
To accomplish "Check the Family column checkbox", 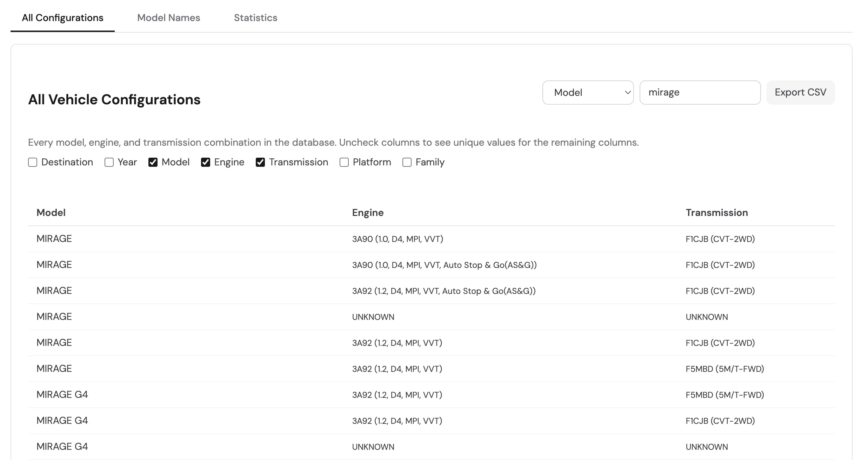I will (407, 162).
